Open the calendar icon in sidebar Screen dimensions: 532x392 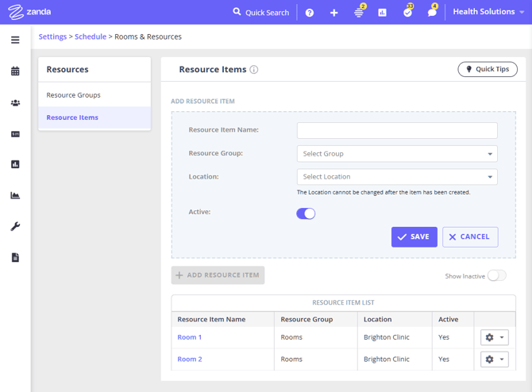tap(15, 71)
